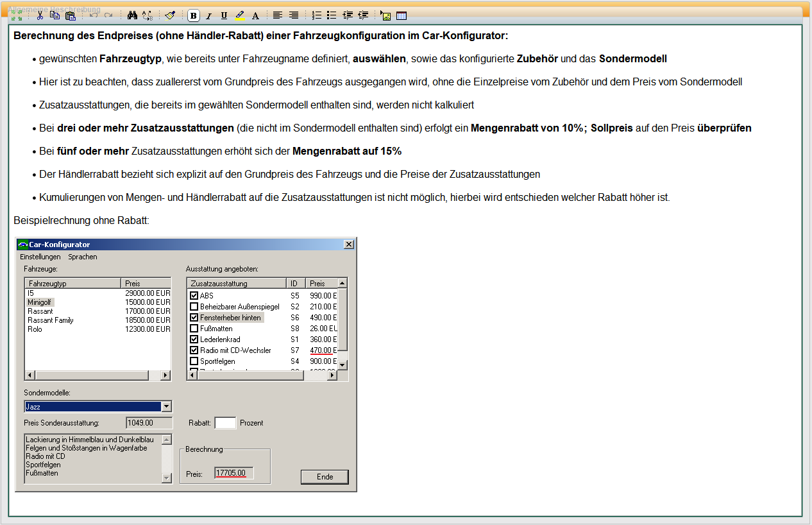The image size is (812, 525).
Task: Toggle bold formatting
Action: 193,16
